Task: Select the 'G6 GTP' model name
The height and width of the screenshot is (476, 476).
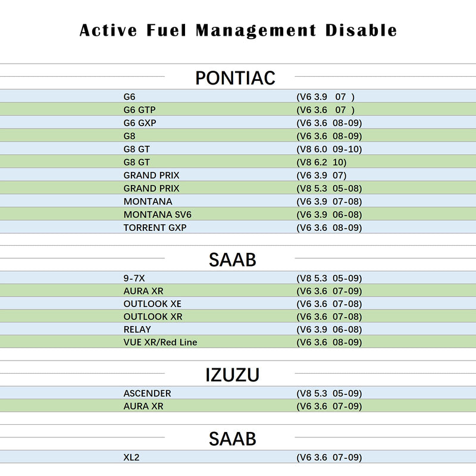Action: (140, 110)
